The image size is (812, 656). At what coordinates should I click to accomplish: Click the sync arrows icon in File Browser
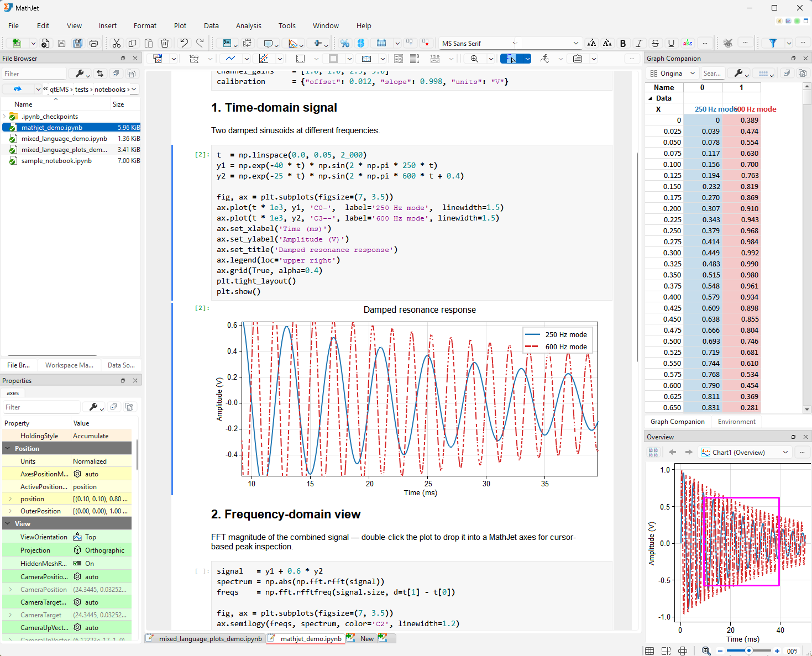click(x=99, y=74)
